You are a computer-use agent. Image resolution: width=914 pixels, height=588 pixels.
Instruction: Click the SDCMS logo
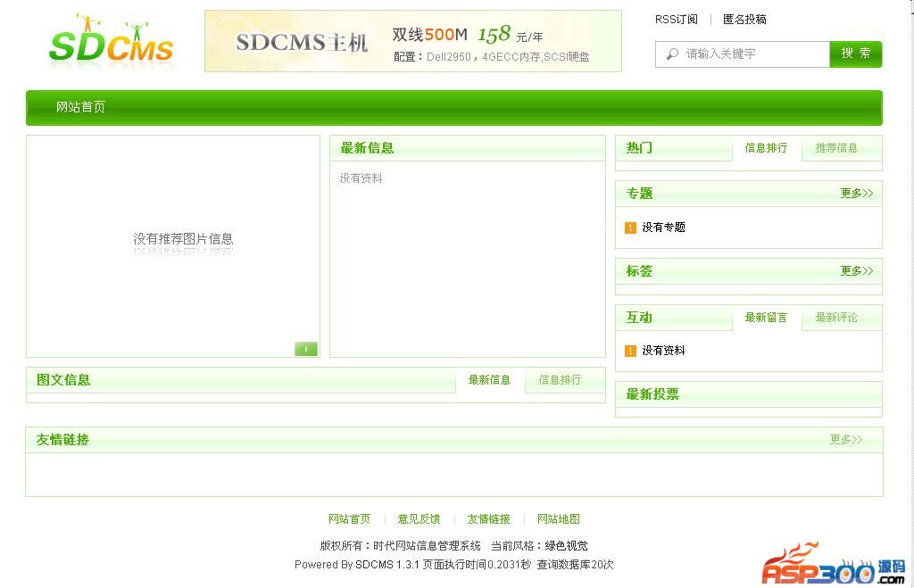tap(111, 39)
